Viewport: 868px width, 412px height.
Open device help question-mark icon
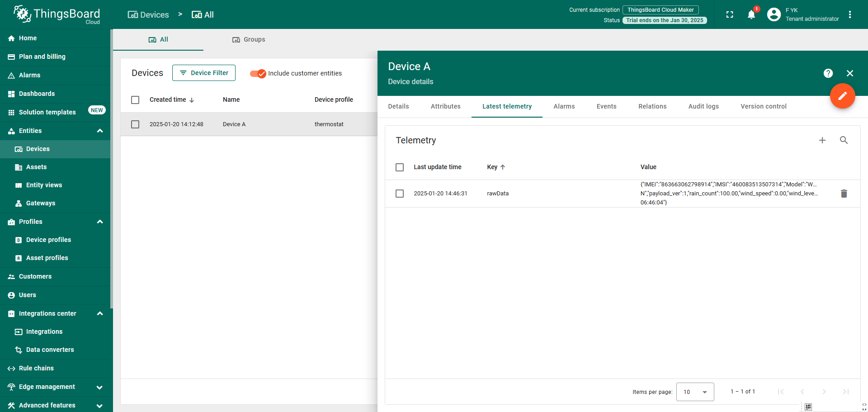pos(828,73)
